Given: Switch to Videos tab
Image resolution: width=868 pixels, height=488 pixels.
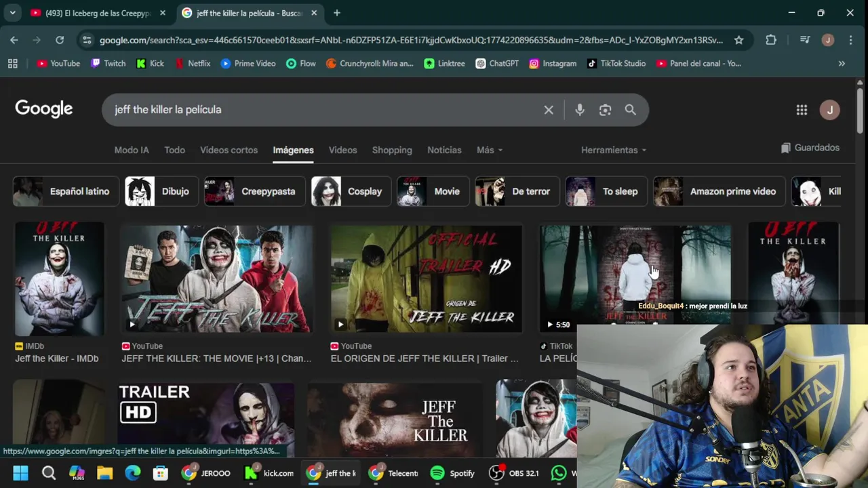Looking at the screenshot, I should click(342, 150).
